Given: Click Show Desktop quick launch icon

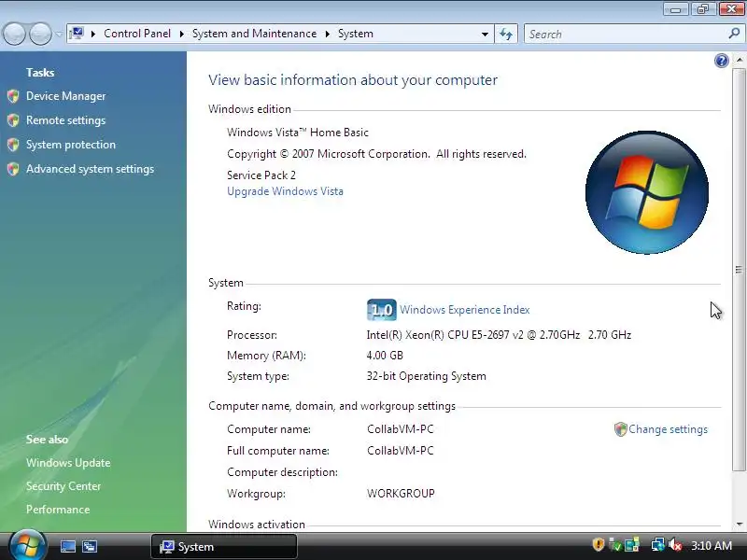Looking at the screenshot, I should coord(68,546).
